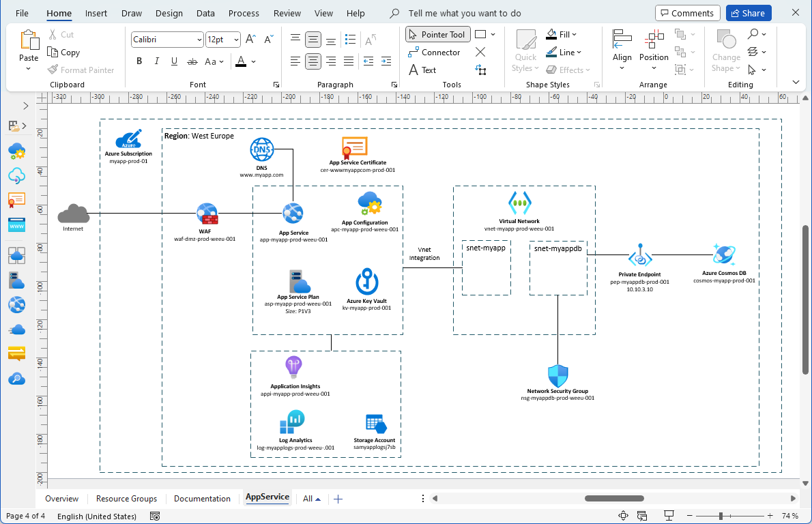Toggle Italic formatting
Image resolution: width=812 pixels, height=524 pixels.
pos(156,61)
